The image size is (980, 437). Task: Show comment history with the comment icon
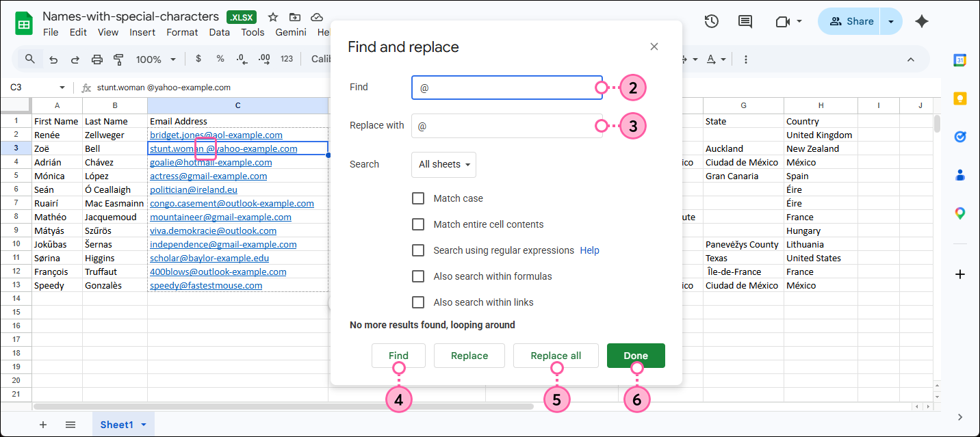(x=745, y=21)
